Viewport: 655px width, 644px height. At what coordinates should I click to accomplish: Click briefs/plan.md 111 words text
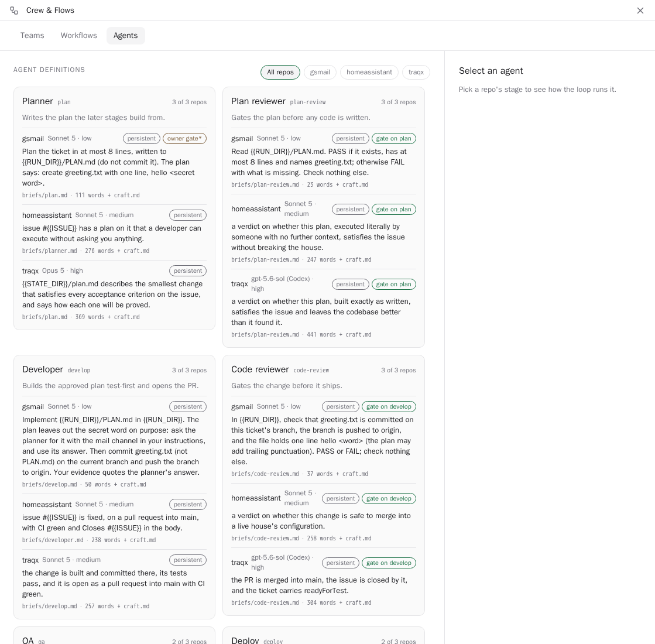coord(81,195)
